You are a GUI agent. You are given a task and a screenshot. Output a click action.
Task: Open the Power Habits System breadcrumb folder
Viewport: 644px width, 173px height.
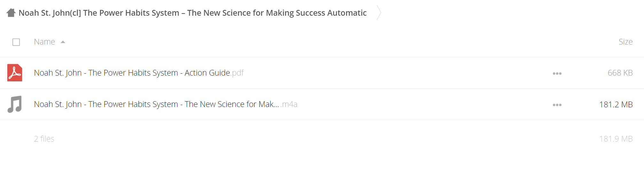192,13
